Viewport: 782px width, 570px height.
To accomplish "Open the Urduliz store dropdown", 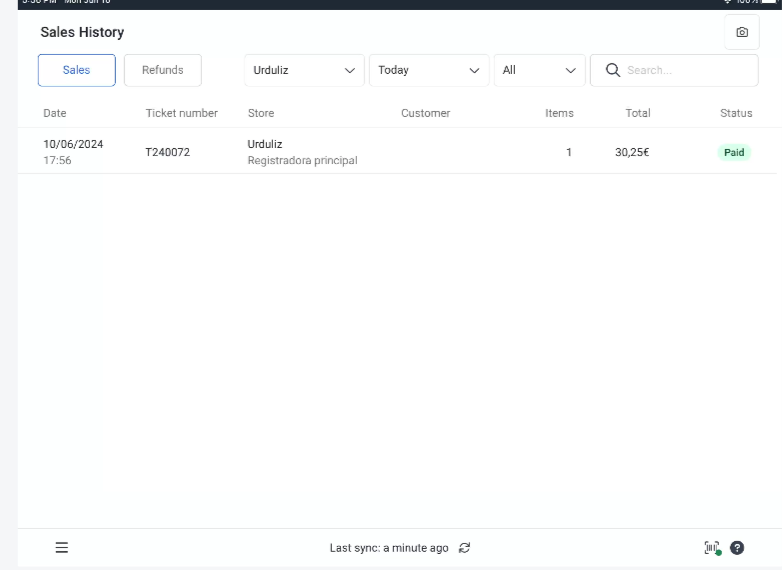I will pos(304,70).
